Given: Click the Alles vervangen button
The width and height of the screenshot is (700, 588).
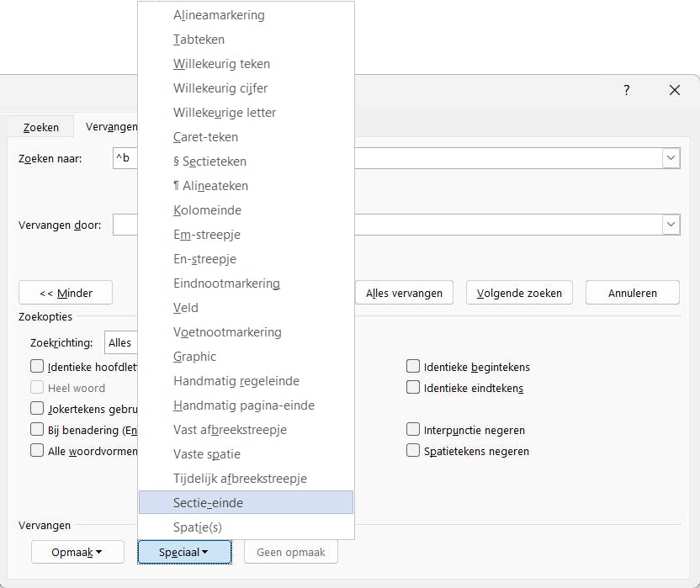Looking at the screenshot, I should point(405,293).
